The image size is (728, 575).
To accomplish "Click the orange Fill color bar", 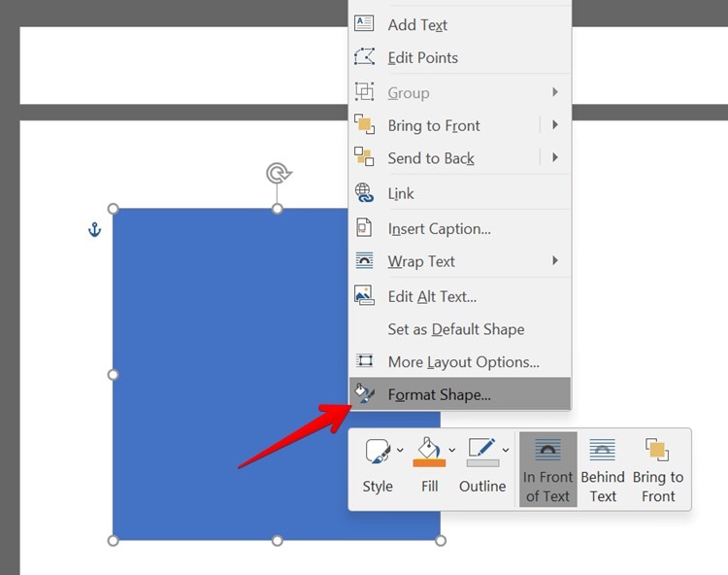I will click(x=429, y=462).
